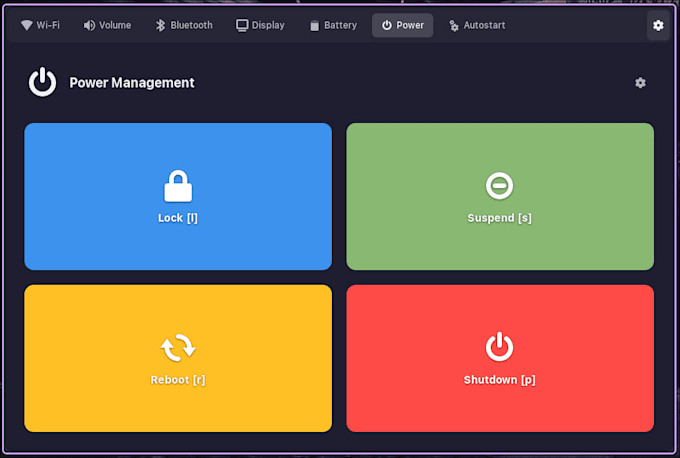Open the Battery tab

[333, 25]
